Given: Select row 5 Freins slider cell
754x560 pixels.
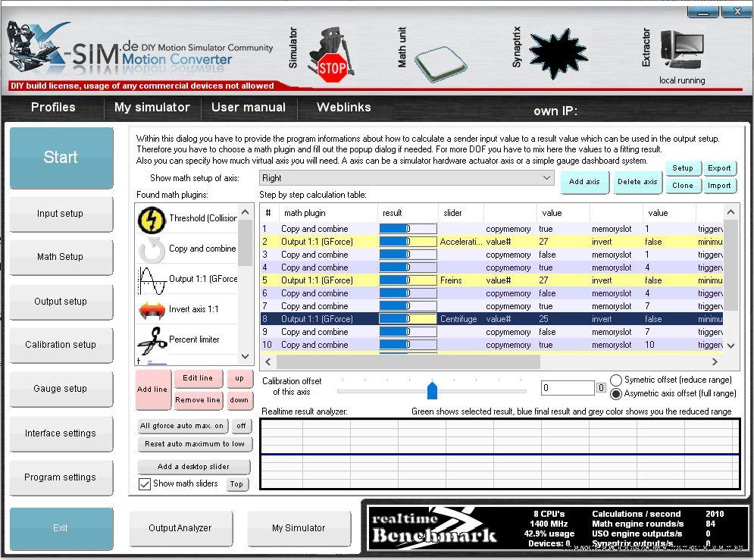Looking at the screenshot, I should pos(461,280).
